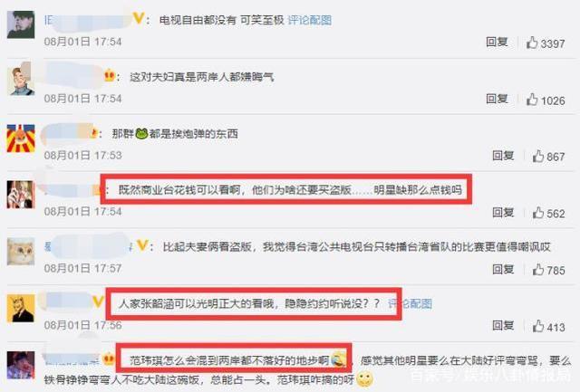Click the frog emoji in third comment
This screenshot has height=392, width=580.
click(x=141, y=133)
